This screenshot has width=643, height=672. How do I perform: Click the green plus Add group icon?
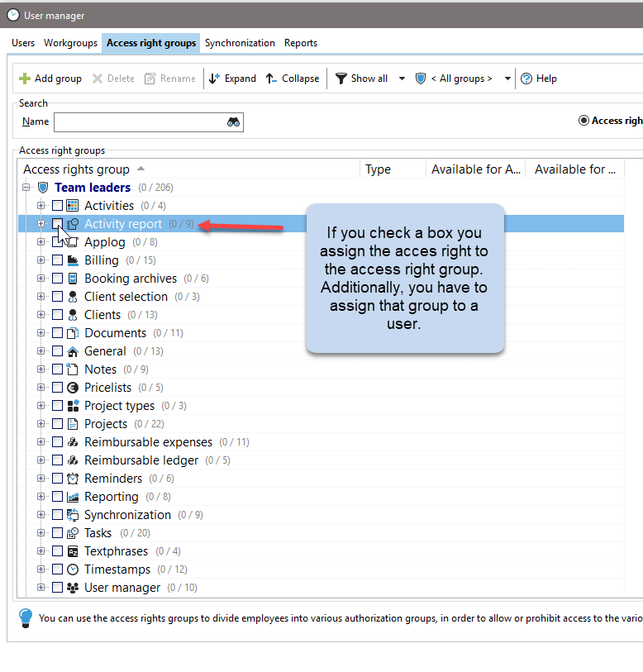pyautogui.click(x=25, y=79)
